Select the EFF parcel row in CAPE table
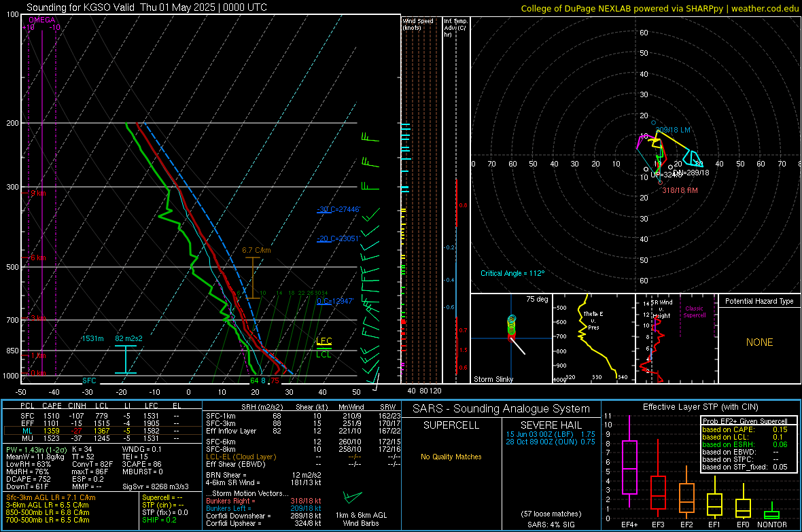This screenshot has width=802, height=532. pos(102,423)
